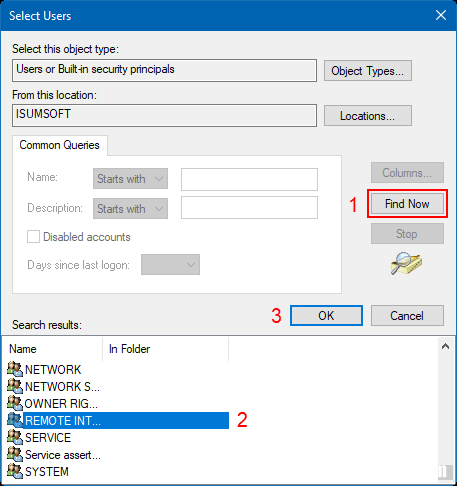Click the SYSTEM account icon
Screen dimensions: 457x486
15,471
